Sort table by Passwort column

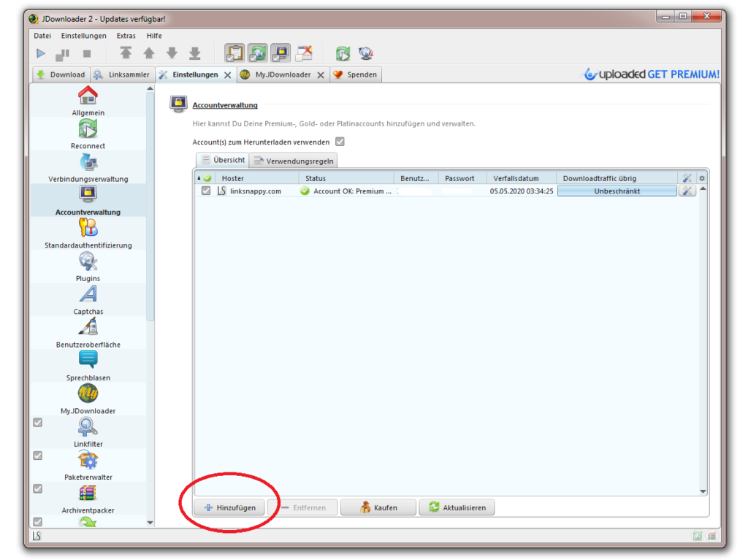click(x=462, y=178)
